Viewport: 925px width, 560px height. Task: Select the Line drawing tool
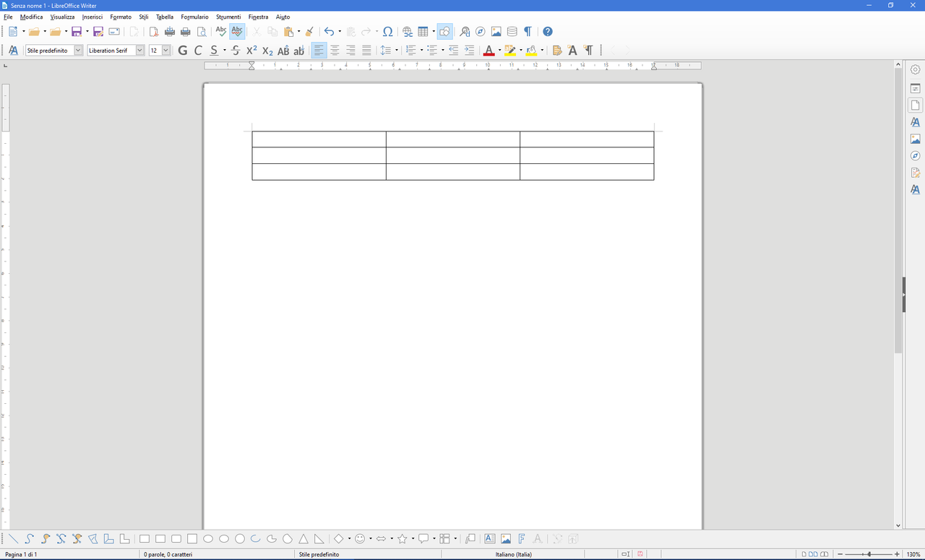tap(13, 538)
